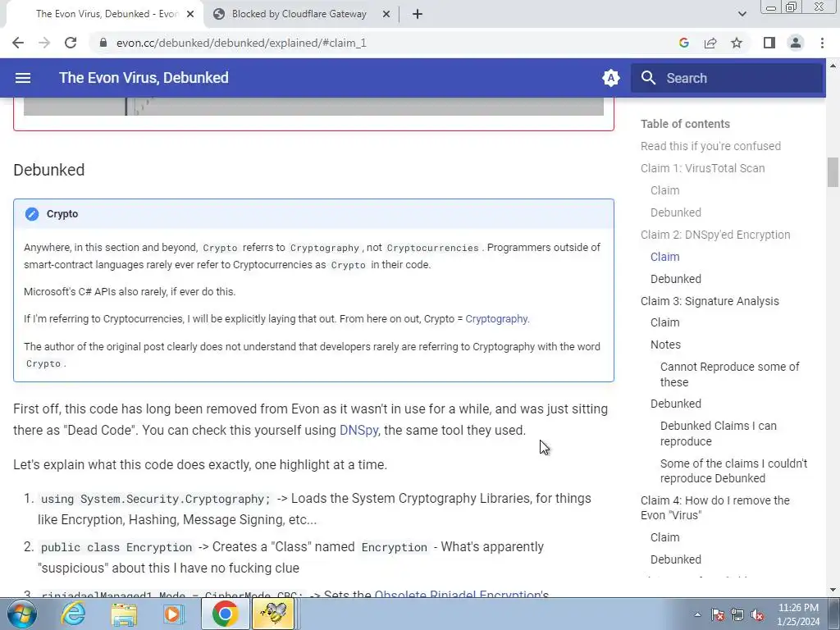Screen dimensions: 840x630
Task: Bookmark this page with star icon
Action: [x=737, y=43]
